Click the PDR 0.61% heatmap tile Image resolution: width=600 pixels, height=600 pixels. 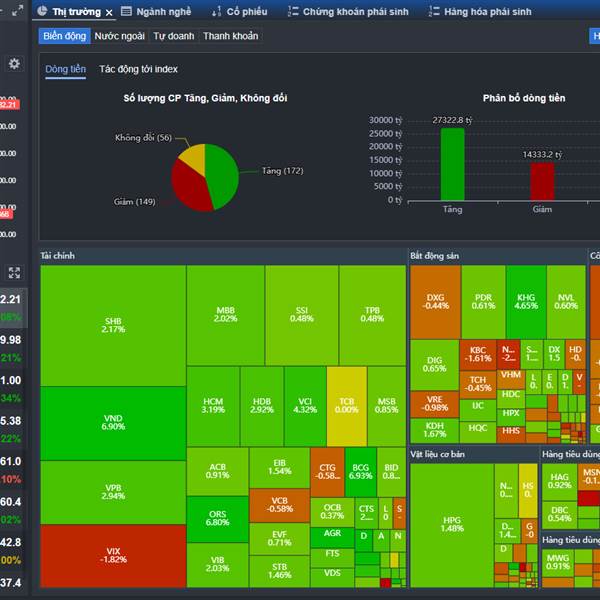click(483, 302)
